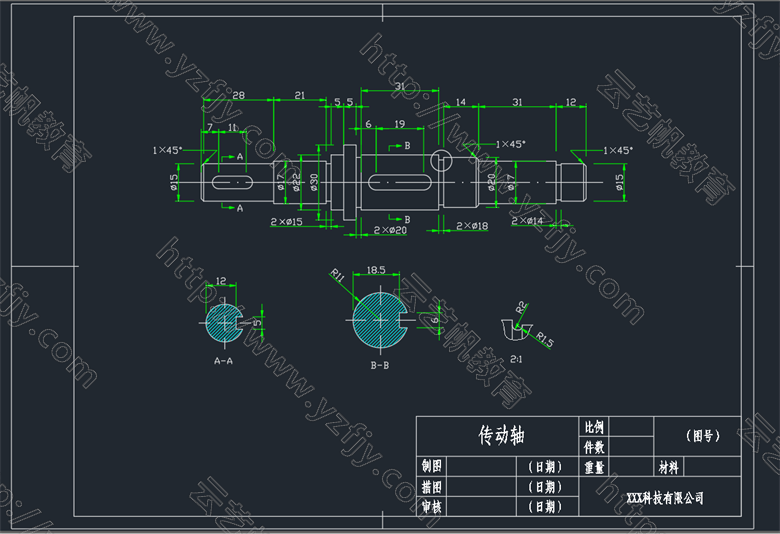Select the 传动轴 title text
The image size is (780, 534).
pyautogui.click(x=501, y=435)
